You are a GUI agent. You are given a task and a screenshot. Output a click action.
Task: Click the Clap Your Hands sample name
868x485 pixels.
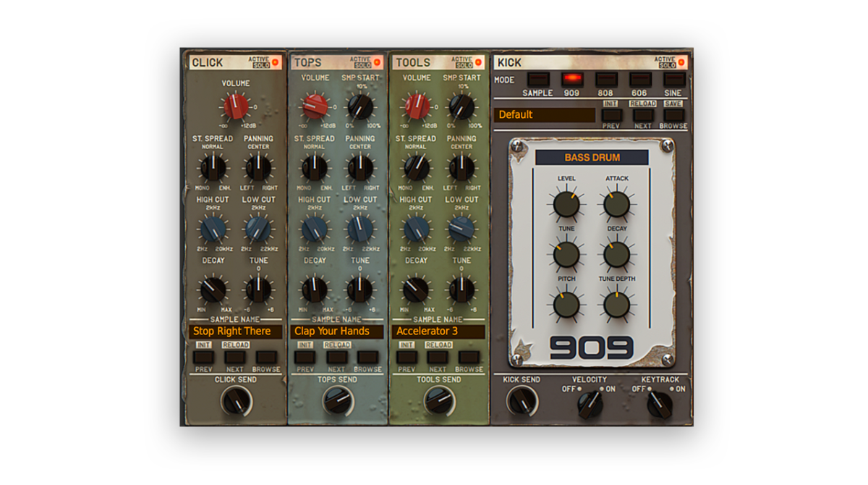pos(337,331)
